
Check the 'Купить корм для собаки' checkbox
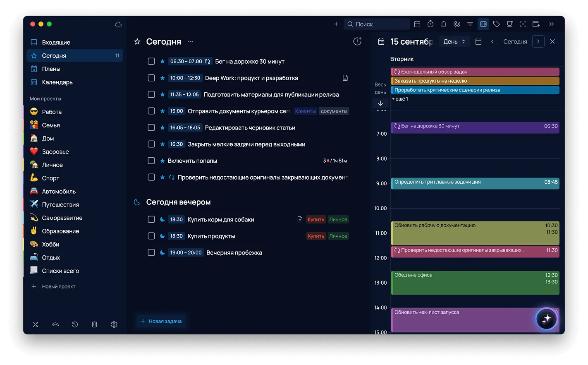(x=151, y=219)
